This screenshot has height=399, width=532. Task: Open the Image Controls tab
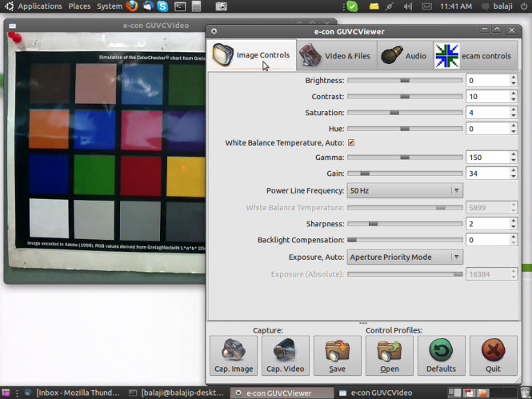point(251,55)
